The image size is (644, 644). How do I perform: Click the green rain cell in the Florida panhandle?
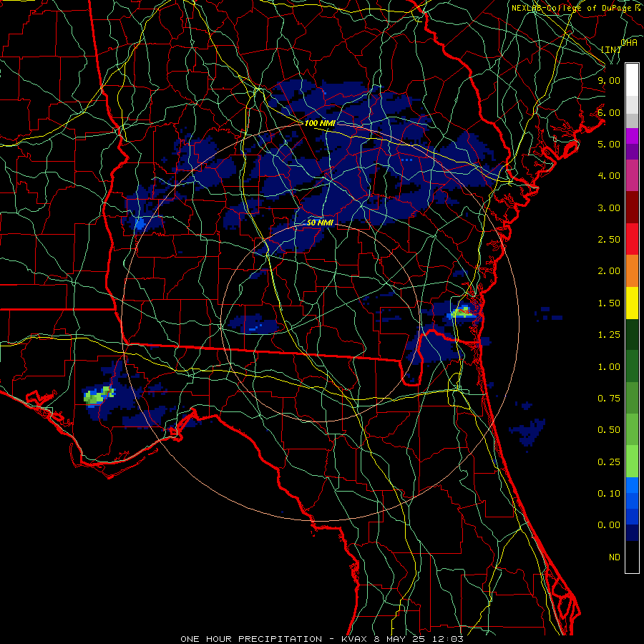tap(98, 395)
